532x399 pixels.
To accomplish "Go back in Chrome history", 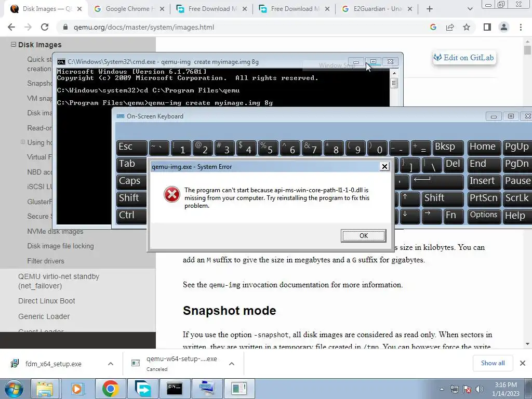I will tap(11, 27).
